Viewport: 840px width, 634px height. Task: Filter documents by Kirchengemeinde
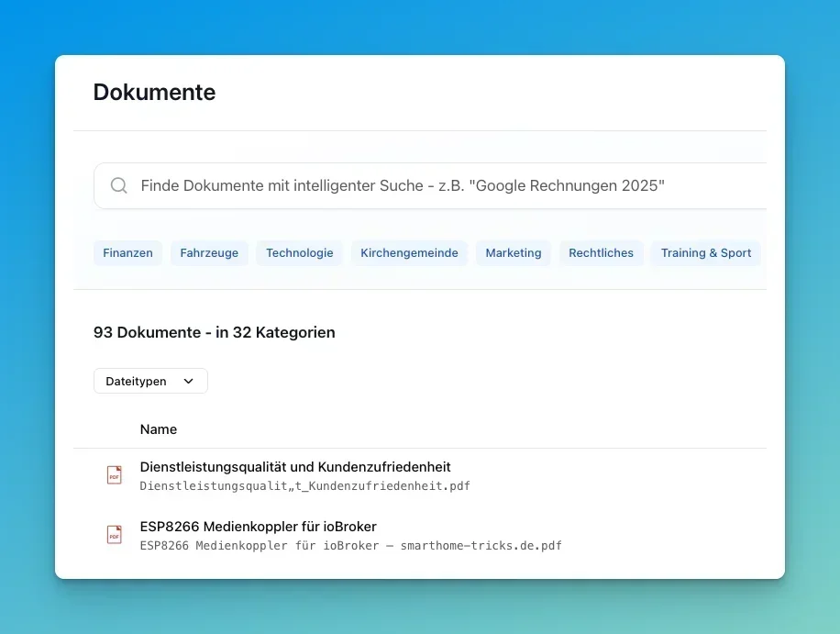(x=409, y=253)
